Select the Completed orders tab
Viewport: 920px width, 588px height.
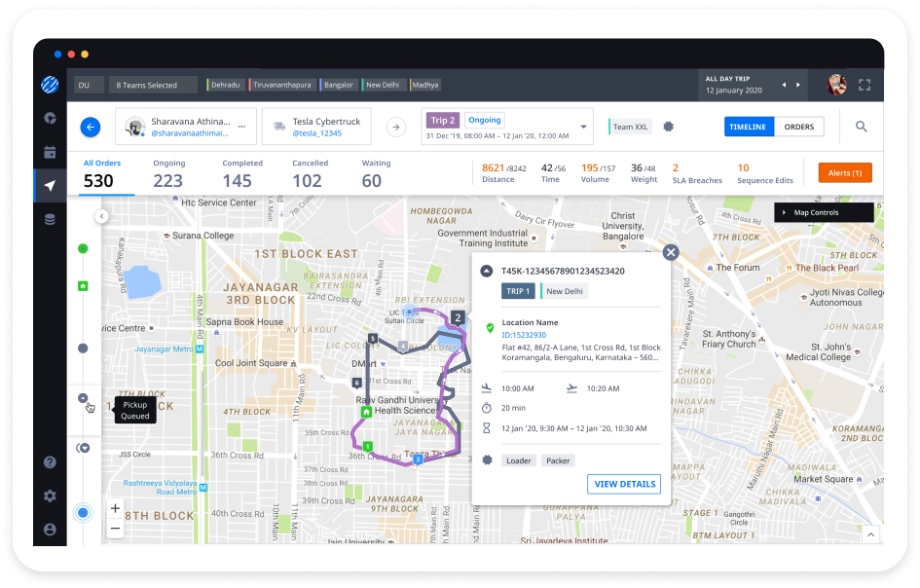click(242, 173)
